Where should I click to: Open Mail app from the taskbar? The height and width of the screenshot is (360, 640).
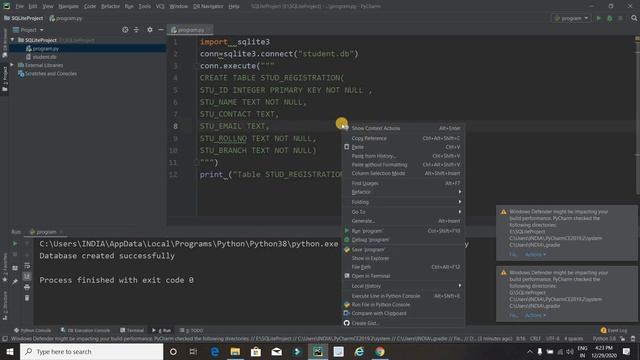[276, 352]
